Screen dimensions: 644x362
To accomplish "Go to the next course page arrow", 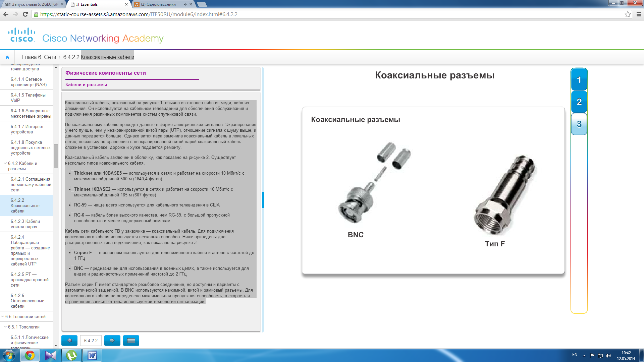I will 112,341.
